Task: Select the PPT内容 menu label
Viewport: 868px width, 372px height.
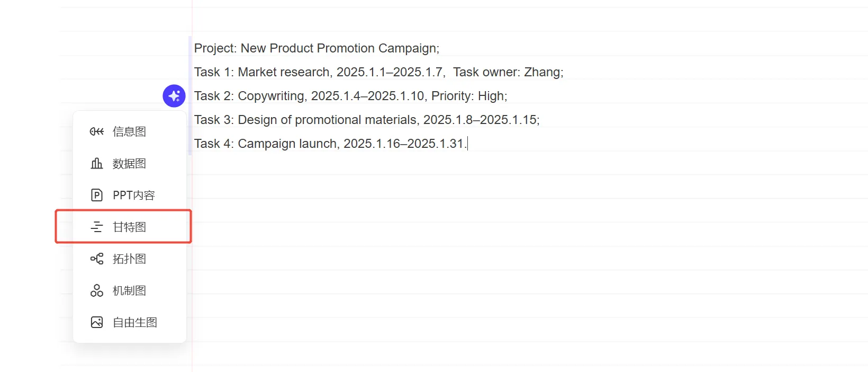Action: point(133,195)
